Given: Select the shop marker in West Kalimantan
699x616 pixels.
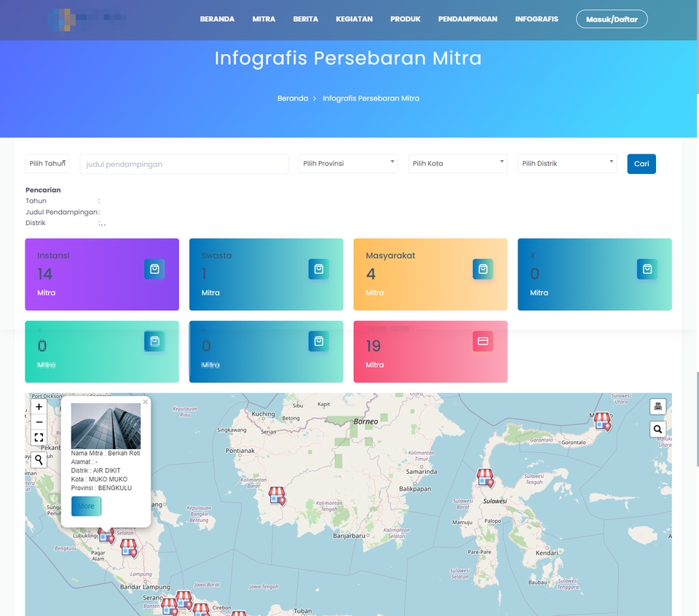Looking at the screenshot, I should click(277, 495).
